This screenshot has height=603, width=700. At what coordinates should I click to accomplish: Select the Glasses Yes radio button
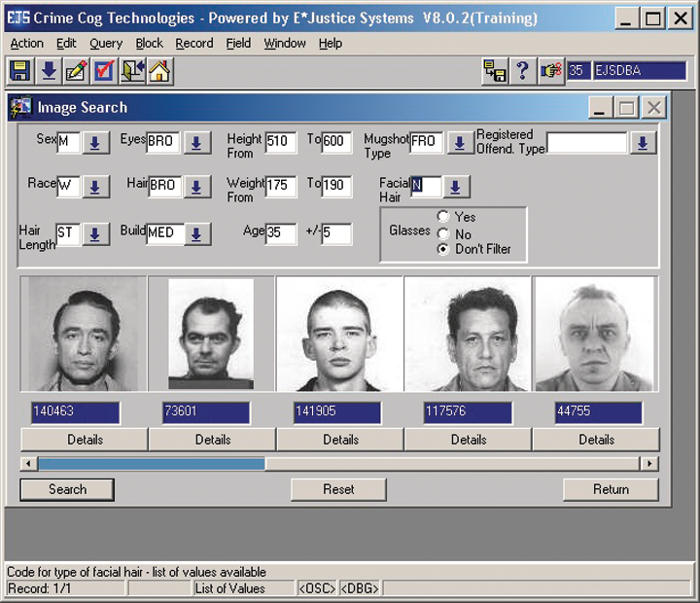pos(443,217)
